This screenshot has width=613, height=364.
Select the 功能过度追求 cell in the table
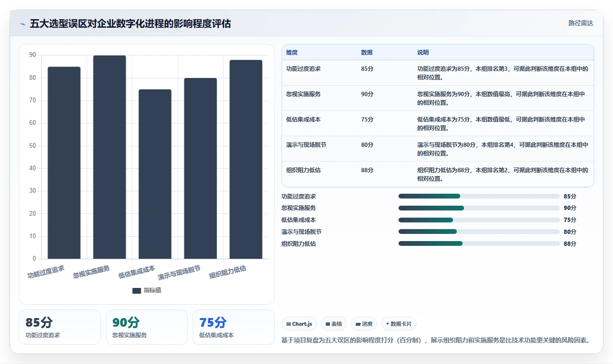pyautogui.click(x=303, y=69)
